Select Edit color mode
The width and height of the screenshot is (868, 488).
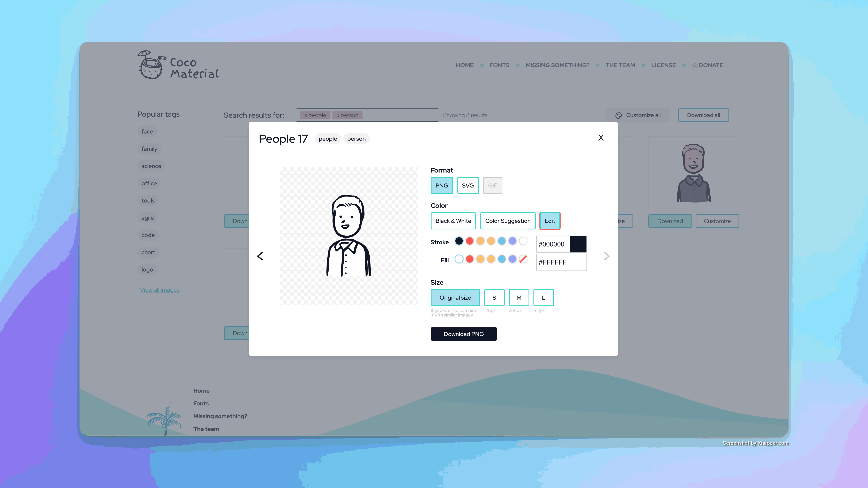click(x=549, y=221)
